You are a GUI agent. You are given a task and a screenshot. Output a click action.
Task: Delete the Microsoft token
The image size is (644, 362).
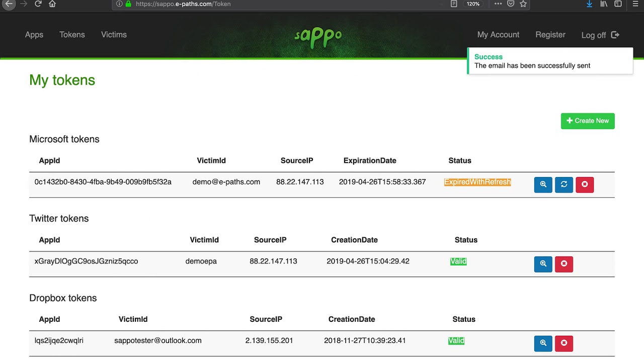click(x=585, y=185)
